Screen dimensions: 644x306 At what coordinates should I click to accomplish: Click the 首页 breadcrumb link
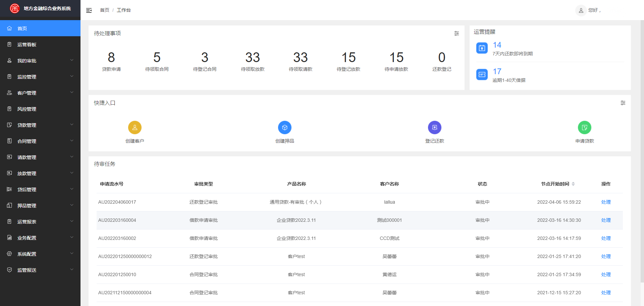(105, 10)
